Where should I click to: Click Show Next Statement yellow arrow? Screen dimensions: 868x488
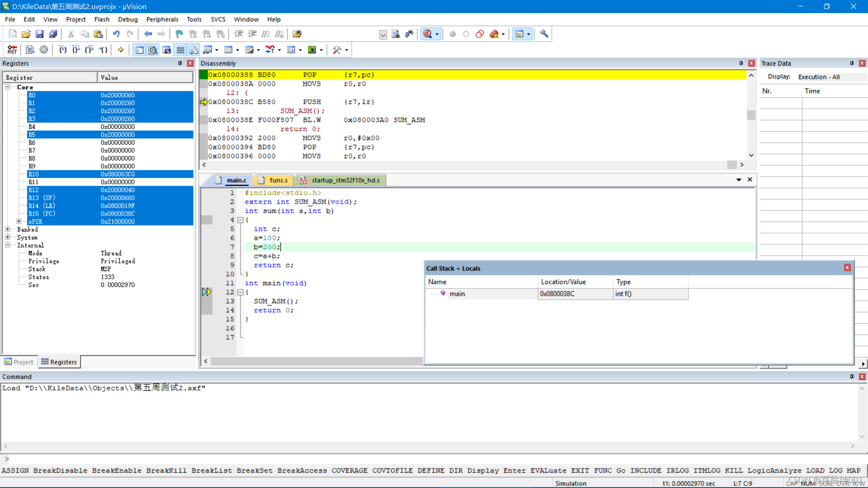(x=121, y=50)
